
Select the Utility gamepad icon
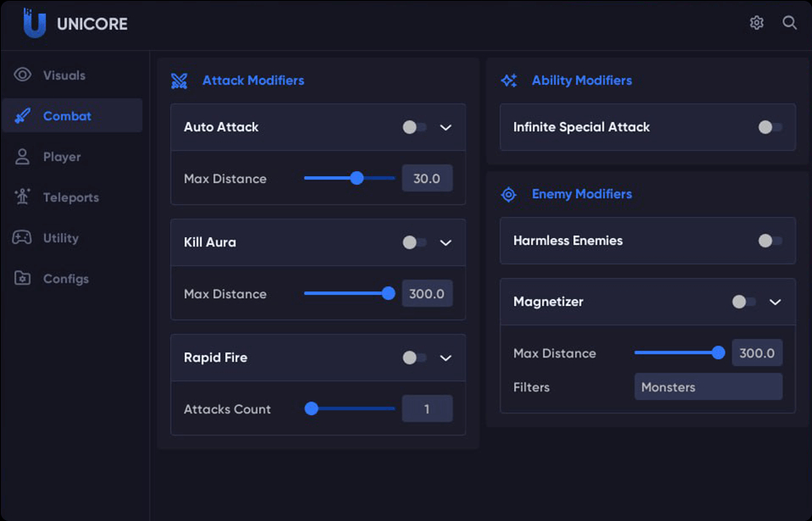coord(20,237)
